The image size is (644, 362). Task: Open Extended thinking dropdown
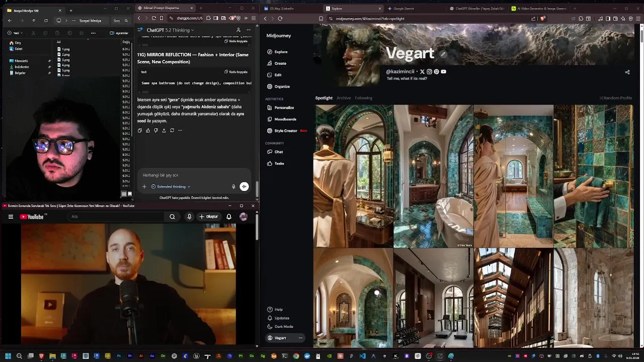[x=171, y=187]
